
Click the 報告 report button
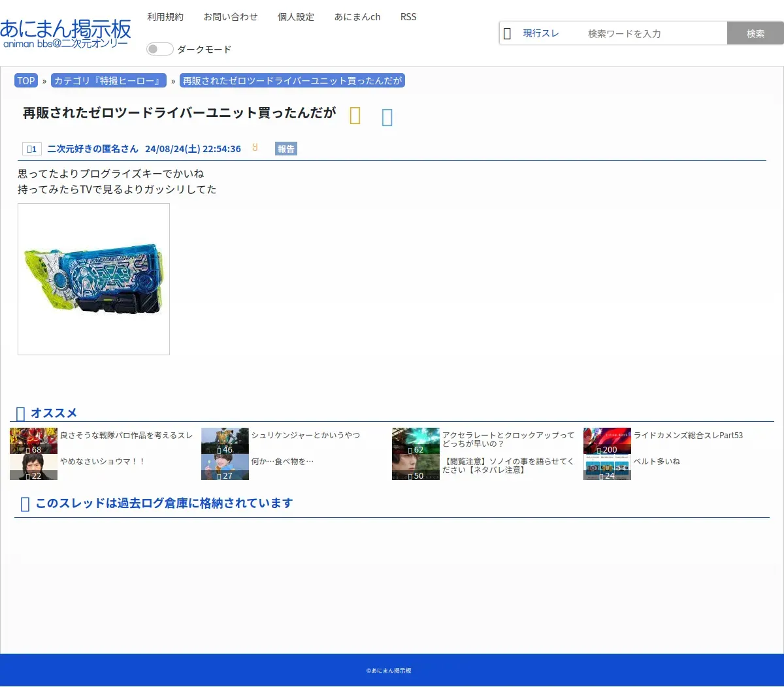coord(286,149)
